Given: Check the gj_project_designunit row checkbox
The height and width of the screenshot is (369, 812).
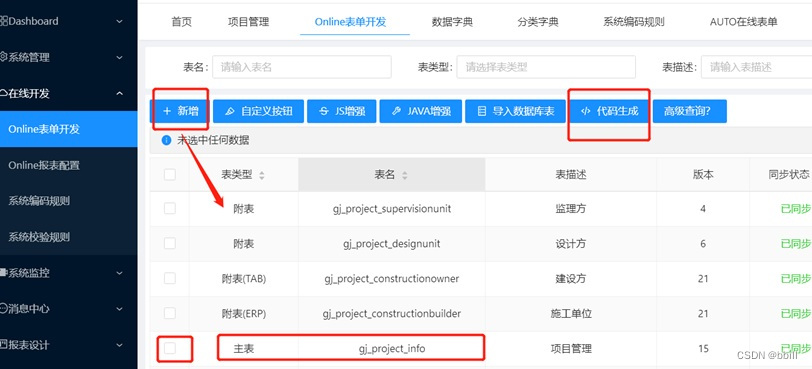Looking at the screenshot, I should tap(170, 243).
